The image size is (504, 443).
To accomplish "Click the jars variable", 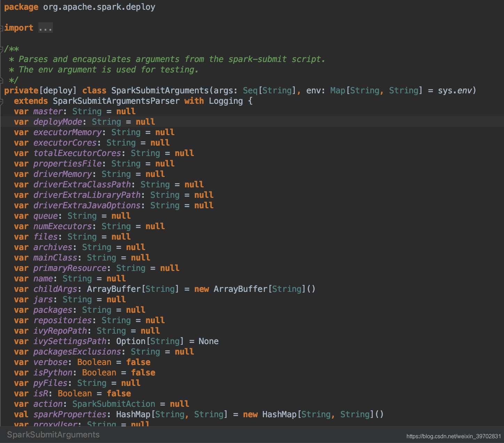I will (43, 300).
